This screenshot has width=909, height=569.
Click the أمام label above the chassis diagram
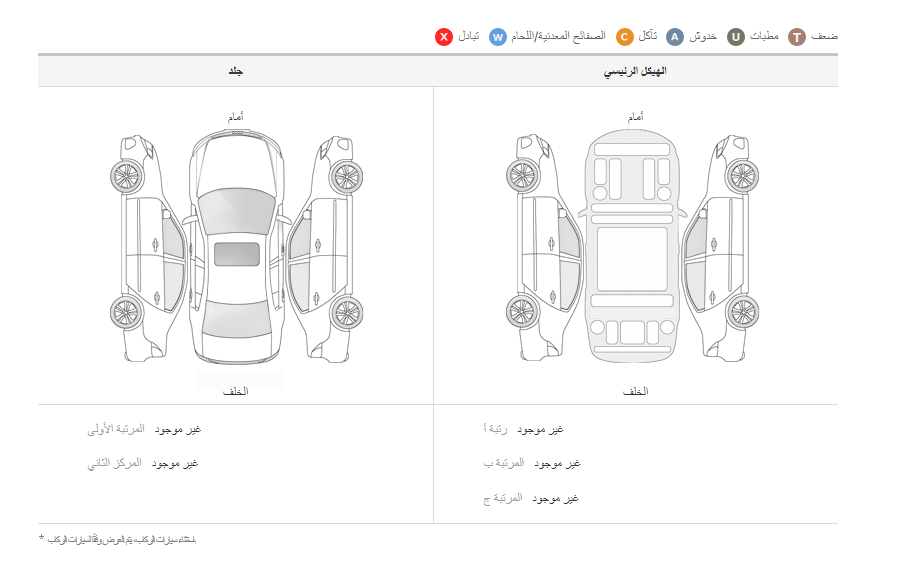click(x=635, y=117)
